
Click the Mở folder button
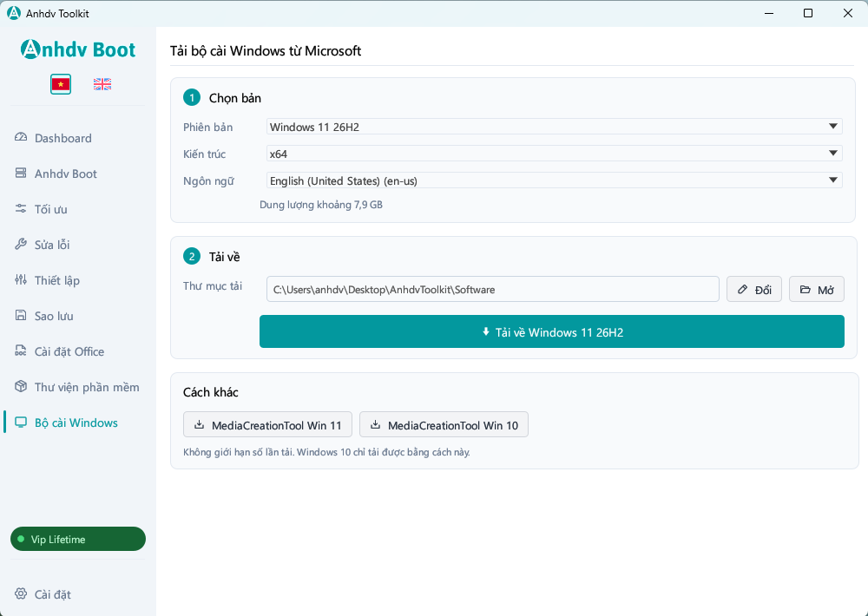(817, 289)
